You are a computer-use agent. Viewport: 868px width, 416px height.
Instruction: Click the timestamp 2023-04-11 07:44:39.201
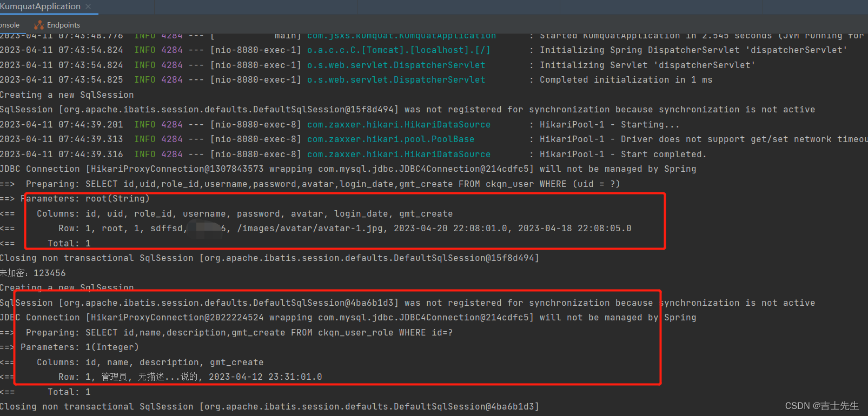click(61, 124)
